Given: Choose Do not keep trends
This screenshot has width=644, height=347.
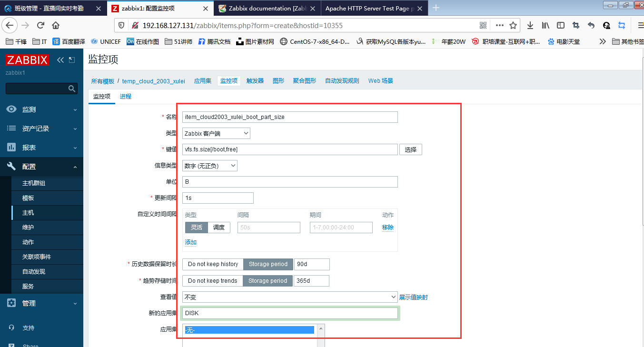Looking at the screenshot, I should point(212,281).
